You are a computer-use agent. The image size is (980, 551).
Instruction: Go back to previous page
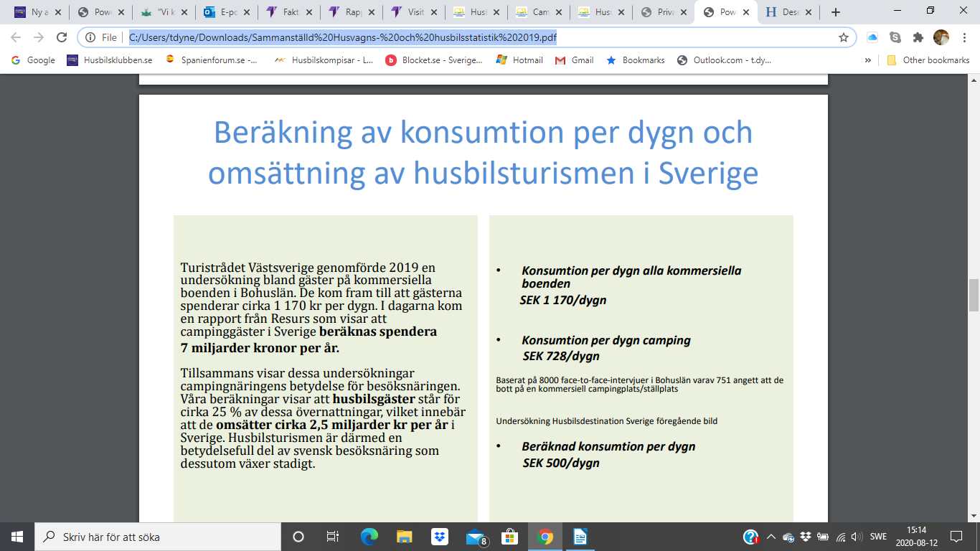pyautogui.click(x=16, y=37)
